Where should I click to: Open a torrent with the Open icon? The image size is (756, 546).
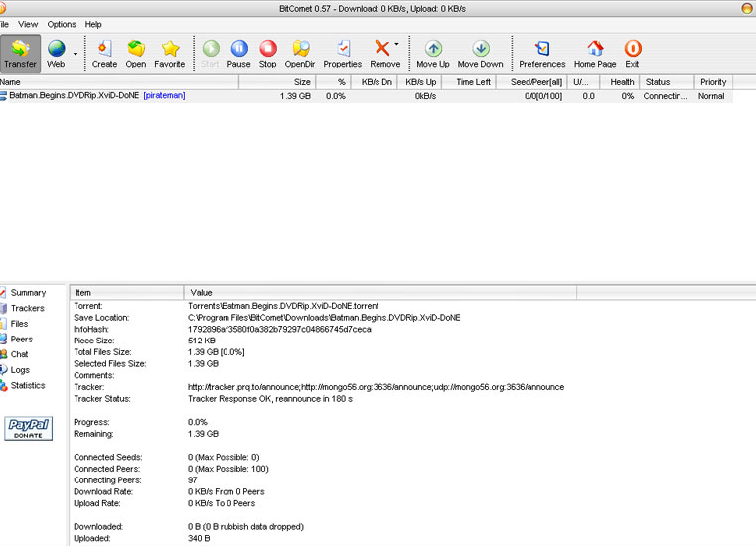pyautogui.click(x=136, y=49)
